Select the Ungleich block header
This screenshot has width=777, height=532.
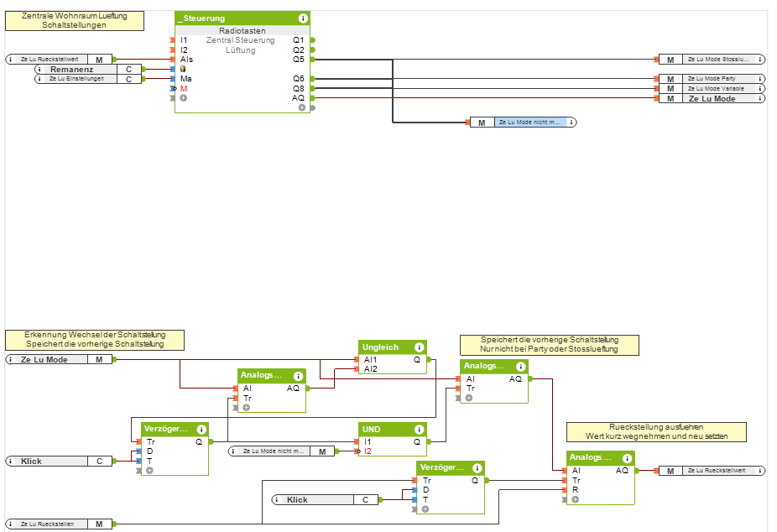[x=393, y=347]
